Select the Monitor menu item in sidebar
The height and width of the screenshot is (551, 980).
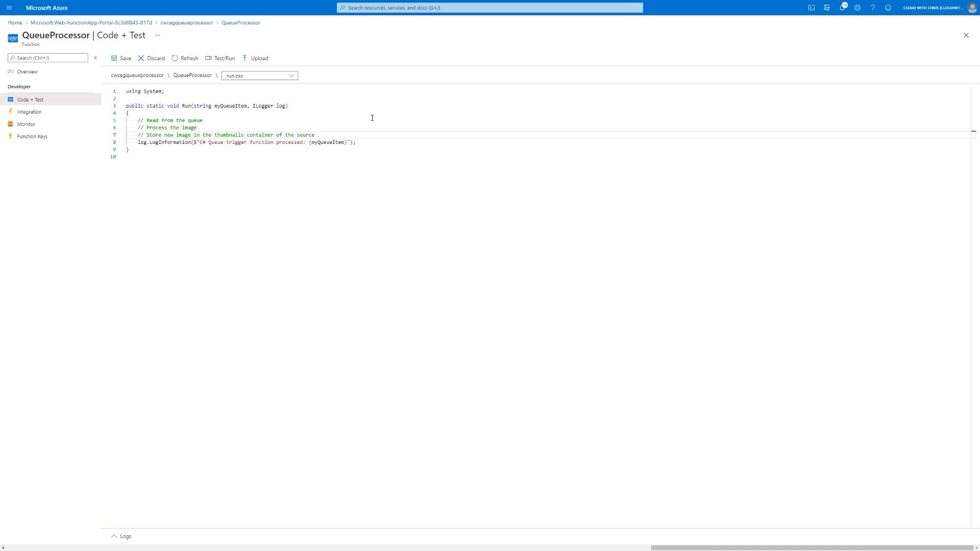[x=26, y=124]
